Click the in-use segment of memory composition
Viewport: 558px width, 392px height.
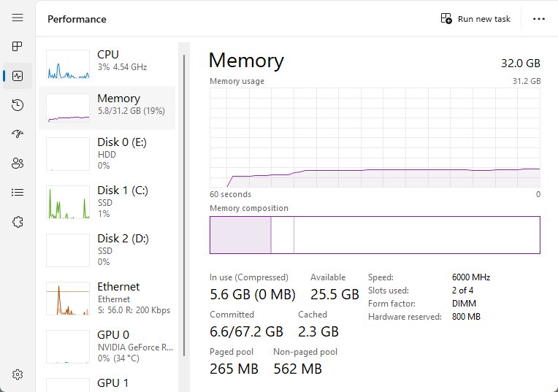(240, 235)
